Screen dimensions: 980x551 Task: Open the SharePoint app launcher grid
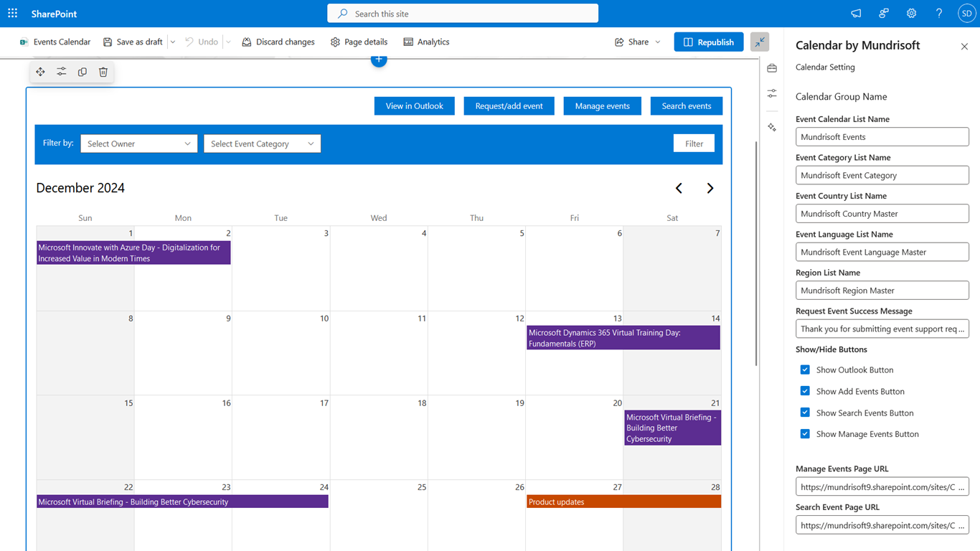coord(12,14)
